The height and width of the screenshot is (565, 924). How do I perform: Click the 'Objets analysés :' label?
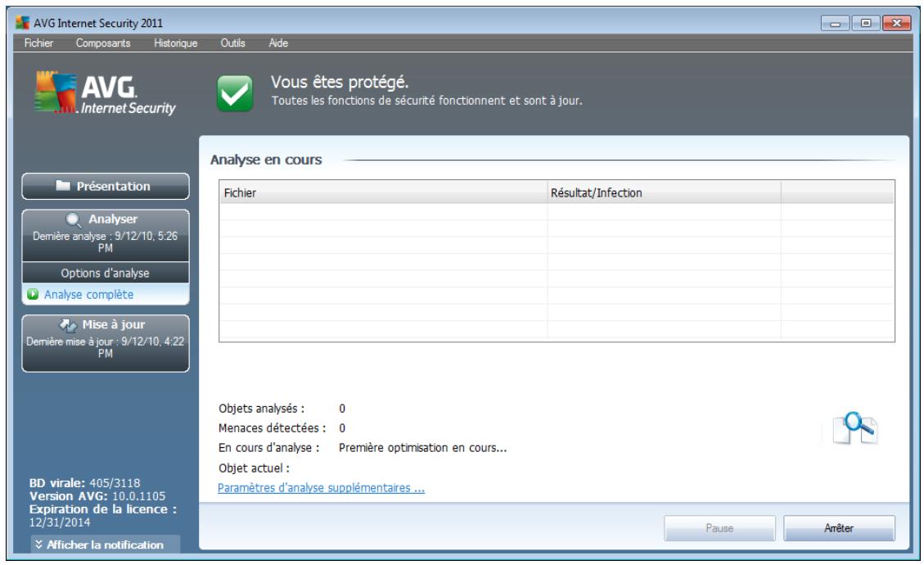[x=262, y=409]
